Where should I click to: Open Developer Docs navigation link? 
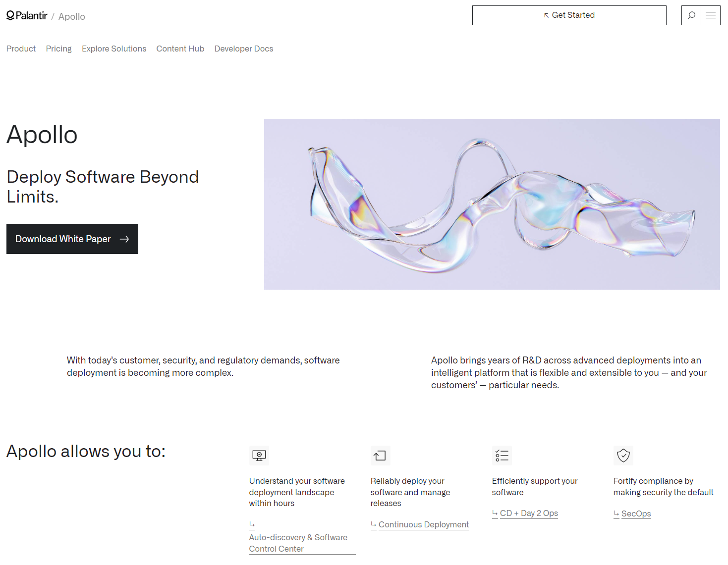tap(244, 49)
